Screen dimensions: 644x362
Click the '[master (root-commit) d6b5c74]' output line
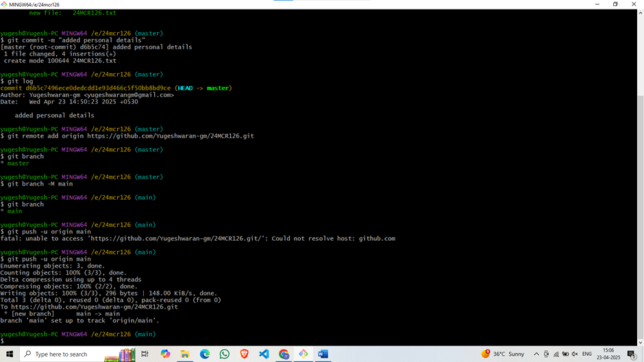pyautogui.click(x=96, y=47)
